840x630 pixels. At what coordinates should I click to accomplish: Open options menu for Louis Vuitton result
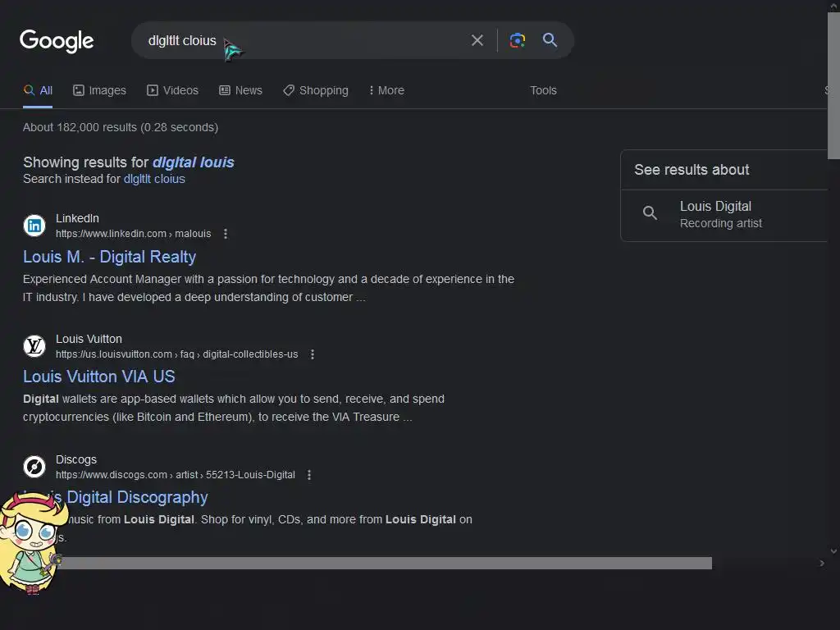click(313, 354)
